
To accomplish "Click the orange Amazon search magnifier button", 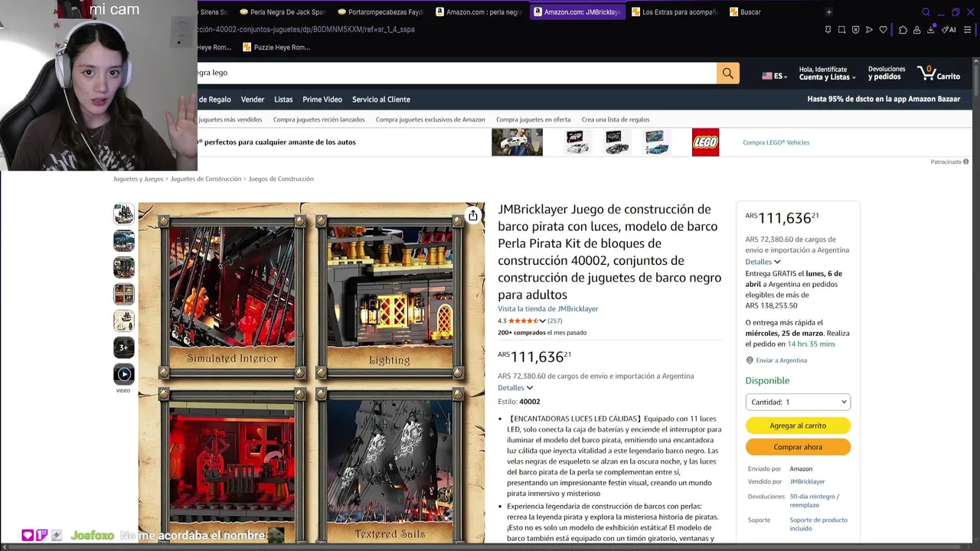I will pyautogui.click(x=727, y=73).
